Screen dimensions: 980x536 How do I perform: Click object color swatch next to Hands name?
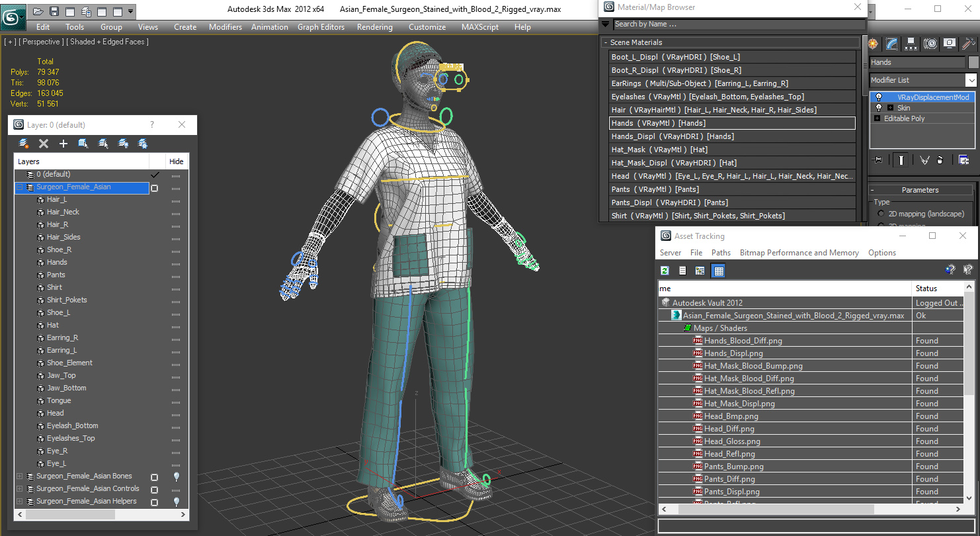(973, 62)
